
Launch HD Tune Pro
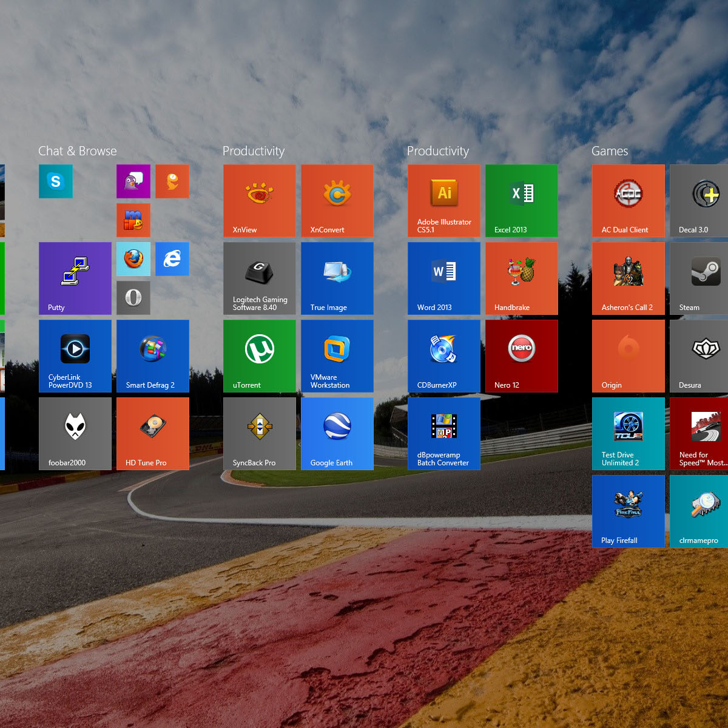tap(153, 434)
